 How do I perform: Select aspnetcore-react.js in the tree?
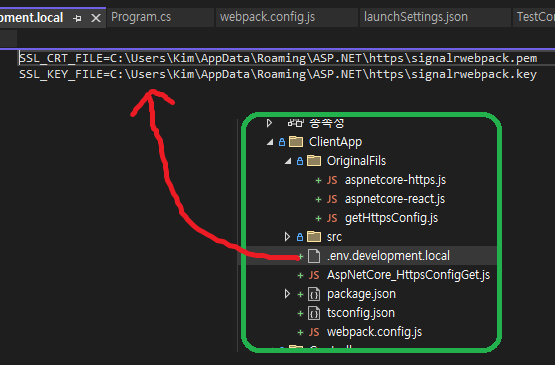(x=395, y=199)
